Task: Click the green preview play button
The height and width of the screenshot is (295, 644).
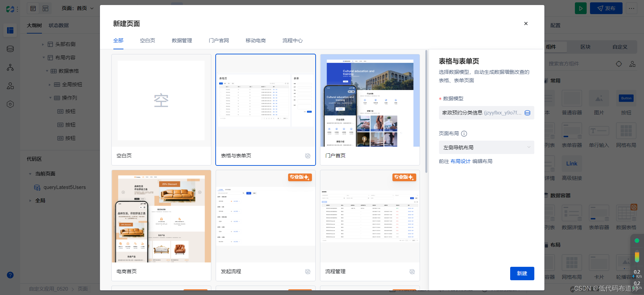Action: pyautogui.click(x=581, y=8)
